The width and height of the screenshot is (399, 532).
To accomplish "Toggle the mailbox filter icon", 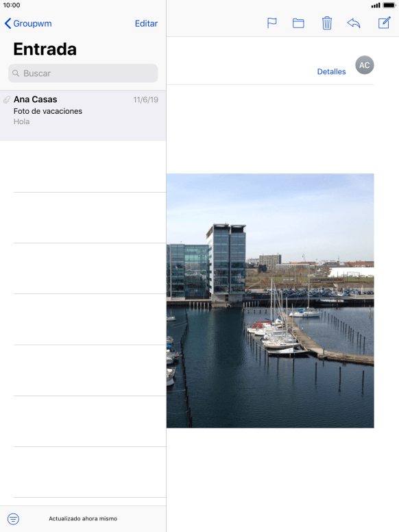I will (x=13, y=519).
